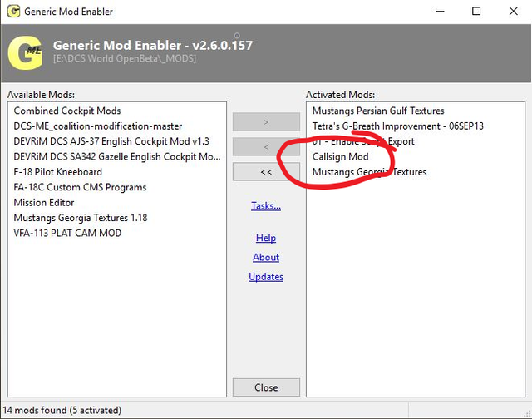The width and height of the screenshot is (532, 419).
Task: Click the double left arrow disable-all button
Action: tap(266, 171)
